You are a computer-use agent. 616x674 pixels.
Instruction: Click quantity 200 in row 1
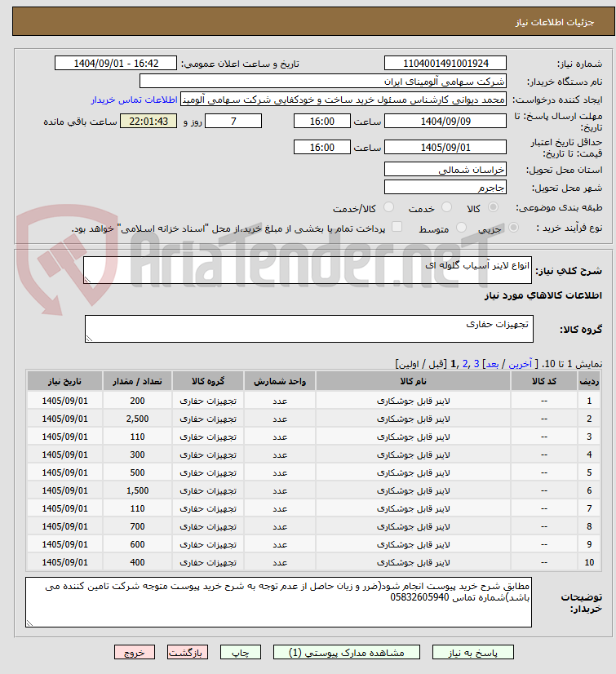[138, 401]
